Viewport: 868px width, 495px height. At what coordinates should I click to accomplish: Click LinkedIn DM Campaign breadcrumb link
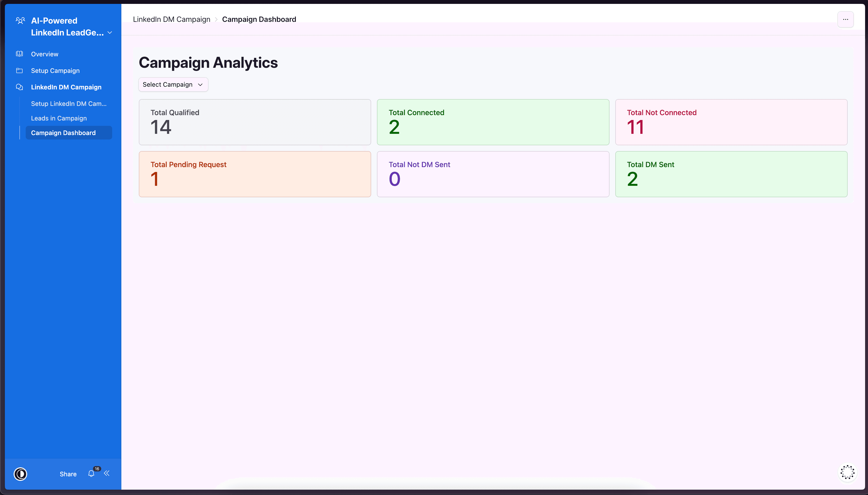click(172, 19)
